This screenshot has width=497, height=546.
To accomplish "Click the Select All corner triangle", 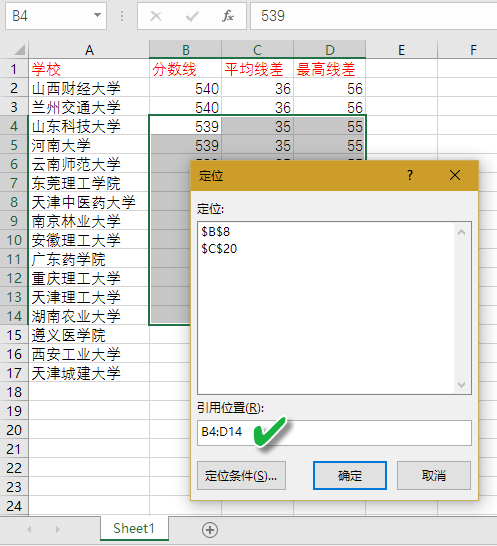I will 20,50.
